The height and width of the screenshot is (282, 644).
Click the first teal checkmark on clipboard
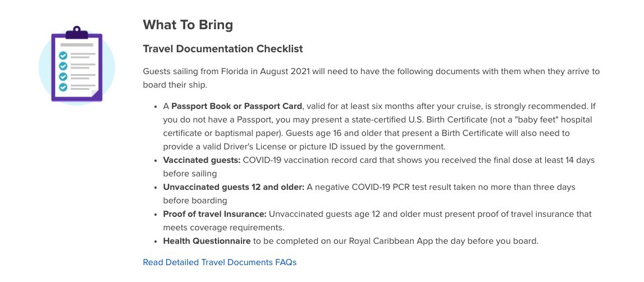tap(63, 56)
